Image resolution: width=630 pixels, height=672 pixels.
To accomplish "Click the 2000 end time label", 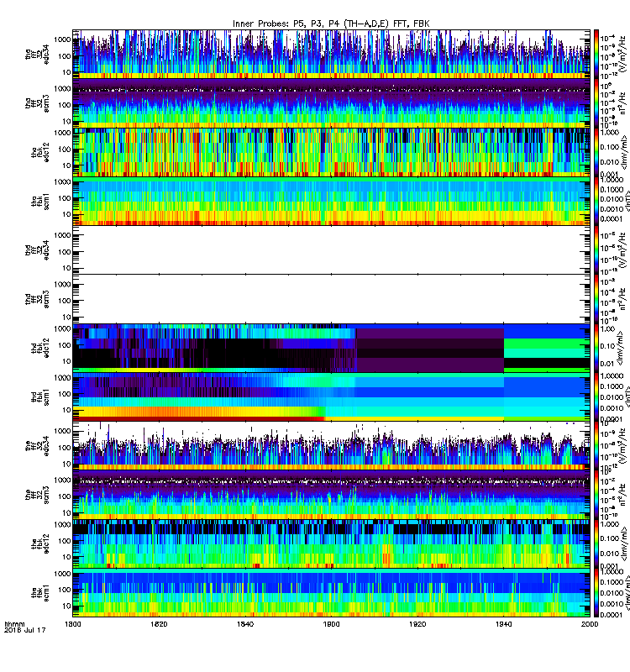I will click(x=590, y=624).
